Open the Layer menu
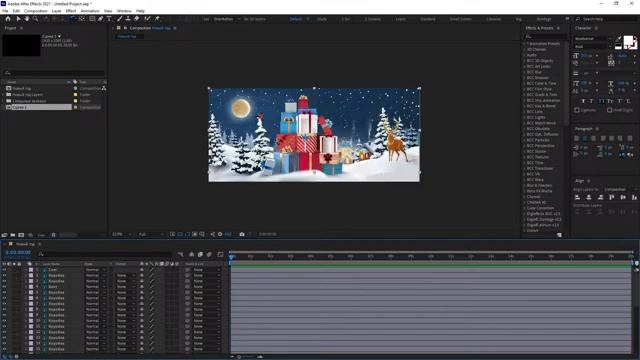 [x=56, y=11]
